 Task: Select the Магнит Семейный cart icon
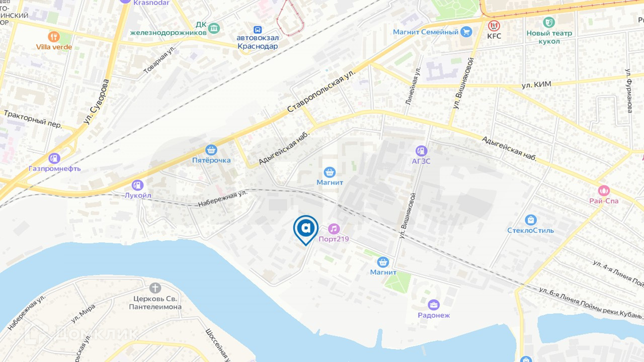(466, 32)
